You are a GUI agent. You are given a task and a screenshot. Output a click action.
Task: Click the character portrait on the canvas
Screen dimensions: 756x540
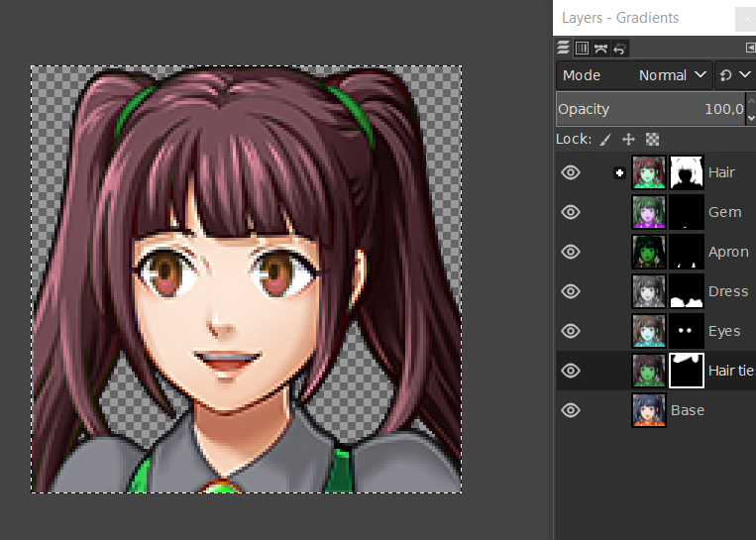(x=247, y=279)
